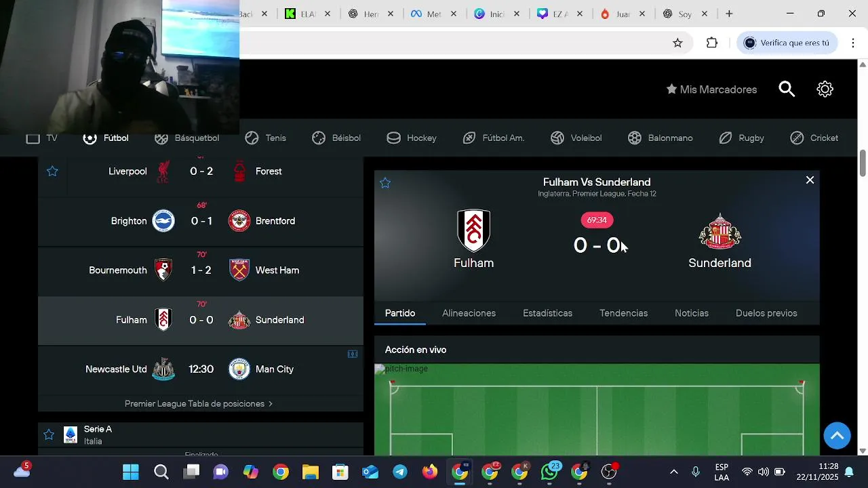Click the page vertical scrollbar thumb
Viewport: 868px width, 488px height.
pos(863,163)
